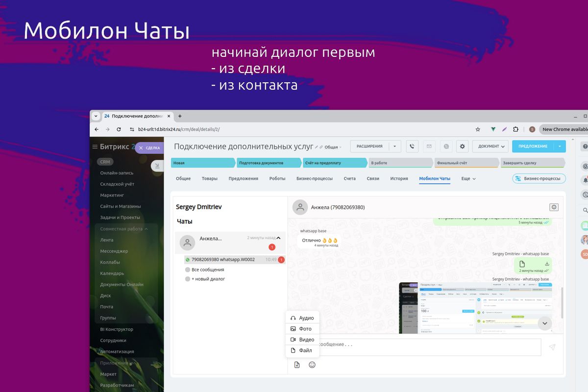Open deal settings gear icon
Viewport: 588px width, 392px height.
point(463,146)
